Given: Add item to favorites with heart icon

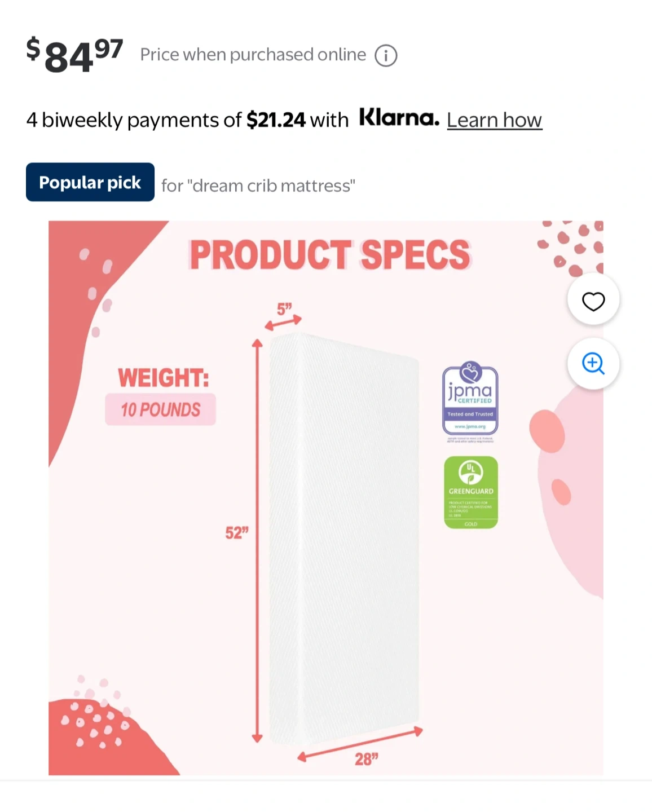Looking at the screenshot, I should click(x=593, y=300).
